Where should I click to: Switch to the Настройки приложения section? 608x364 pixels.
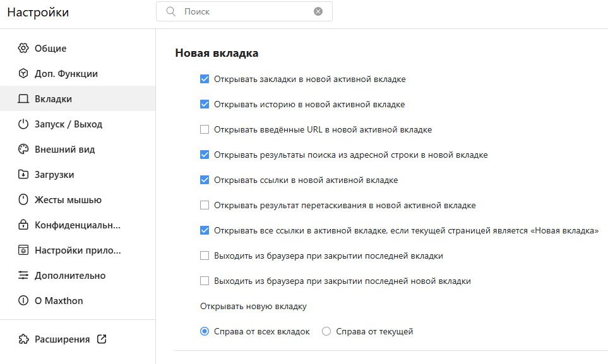pos(77,250)
